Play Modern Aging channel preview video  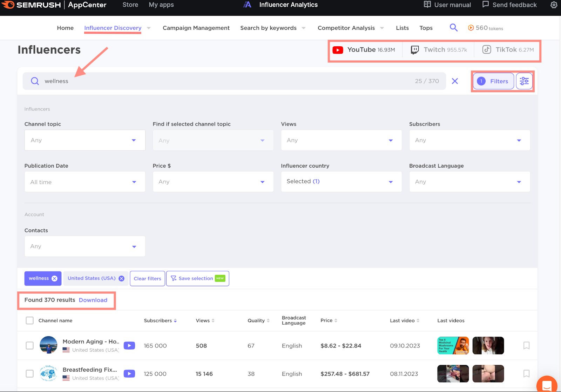click(129, 345)
